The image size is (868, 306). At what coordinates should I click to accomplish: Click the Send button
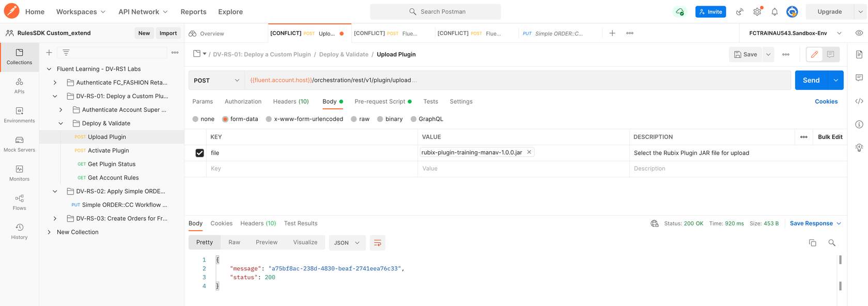(811, 80)
